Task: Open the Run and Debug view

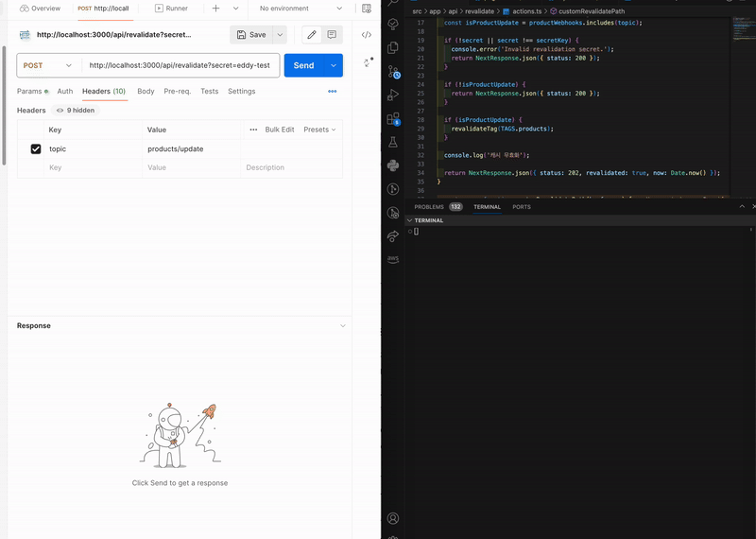Action: click(393, 95)
